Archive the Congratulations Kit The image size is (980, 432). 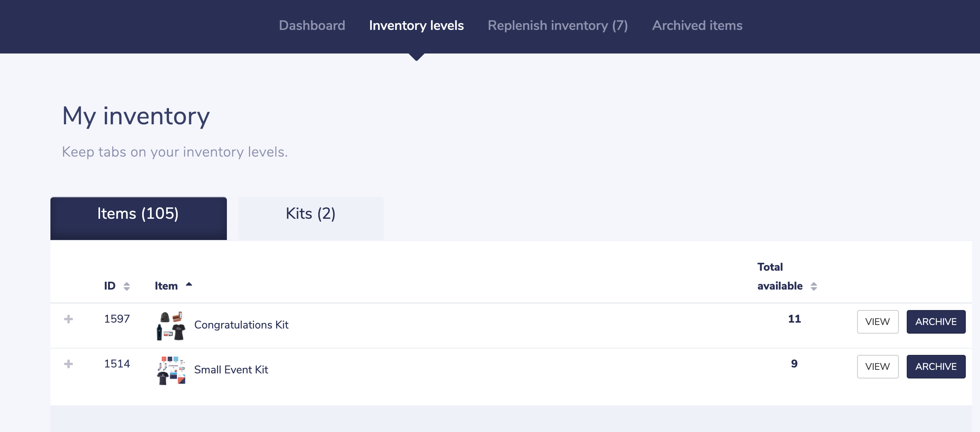point(936,322)
